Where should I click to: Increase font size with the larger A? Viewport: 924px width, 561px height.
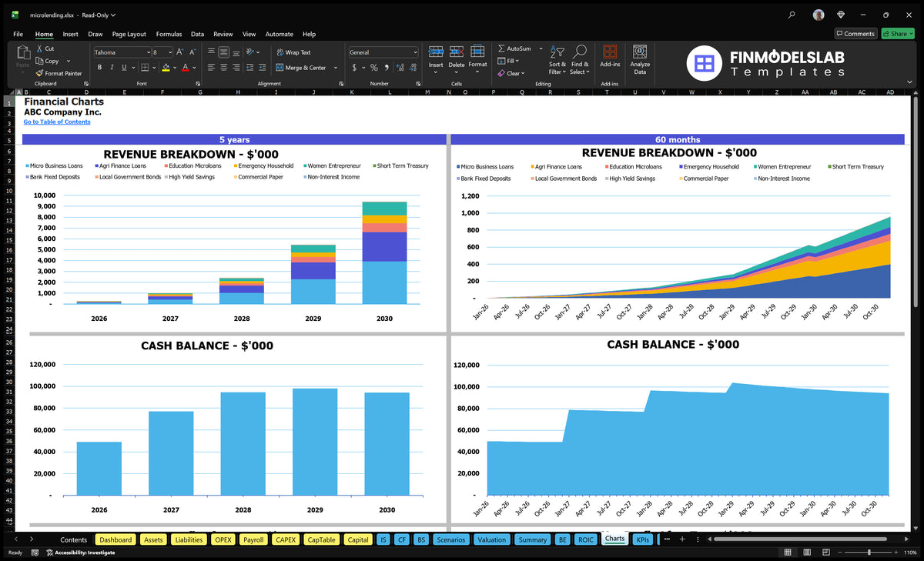180,52
